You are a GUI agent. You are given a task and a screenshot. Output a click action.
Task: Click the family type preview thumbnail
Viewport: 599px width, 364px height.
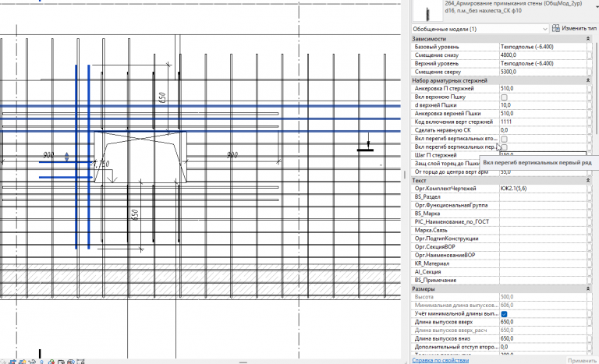coord(427,11)
